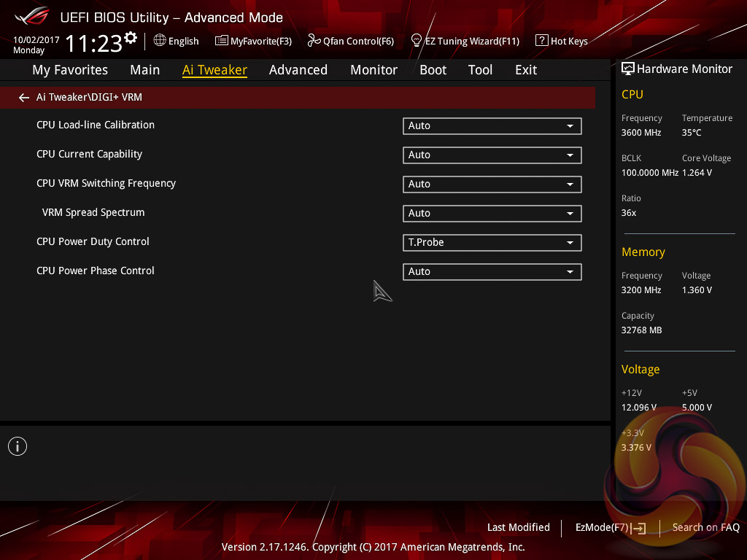Image resolution: width=747 pixels, height=560 pixels.
Task: Click memory frequency 3200 MHz
Action: [x=640, y=290]
